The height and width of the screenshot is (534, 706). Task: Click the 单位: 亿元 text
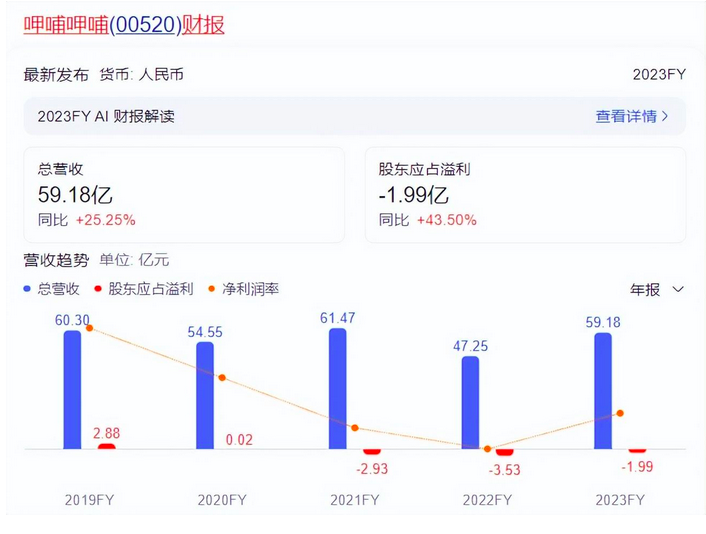134,260
